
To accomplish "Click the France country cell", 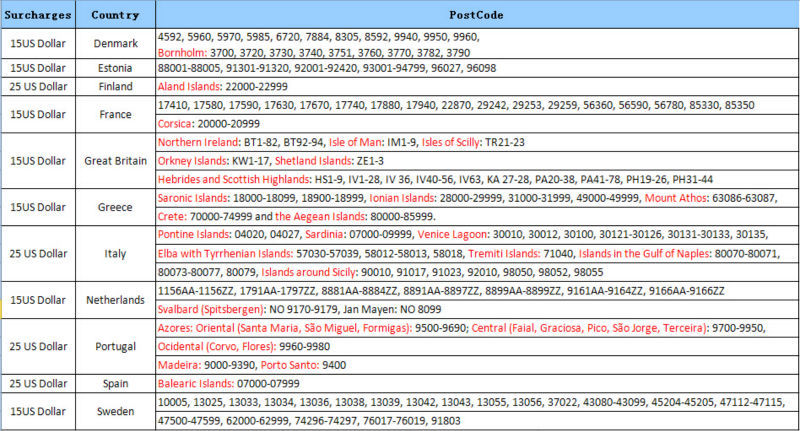I will pyautogui.click(x=114, y=113).
